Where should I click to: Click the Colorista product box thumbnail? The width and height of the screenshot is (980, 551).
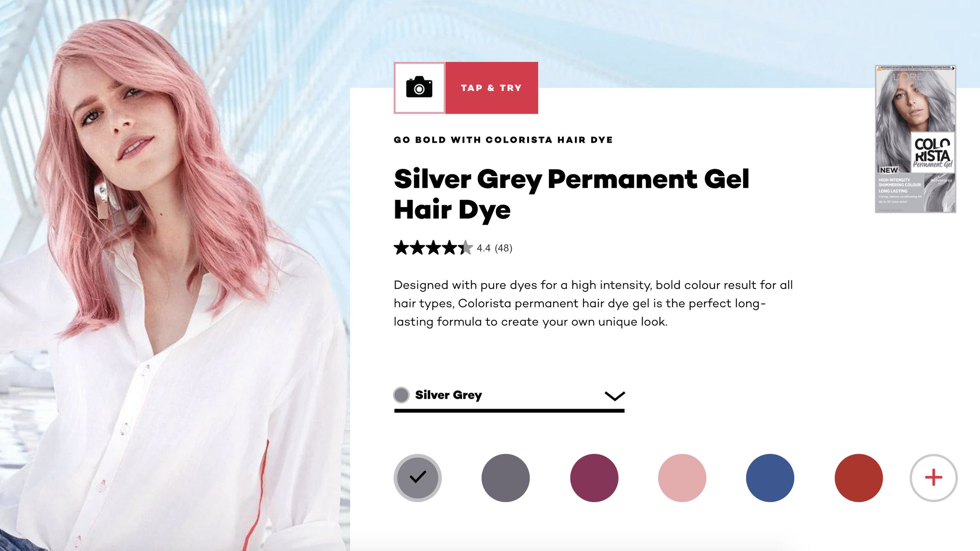[x=916, y=139]
